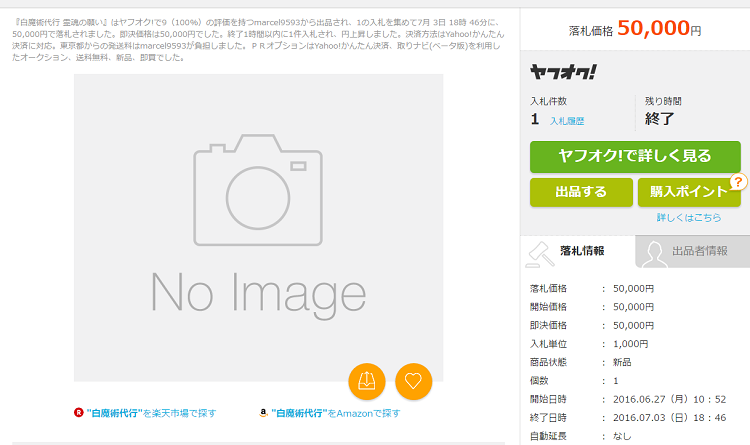This screenshot has width=750, height=445.
Task: Follow the 詳しくはこちら link
Action: [x=688, y=217]
